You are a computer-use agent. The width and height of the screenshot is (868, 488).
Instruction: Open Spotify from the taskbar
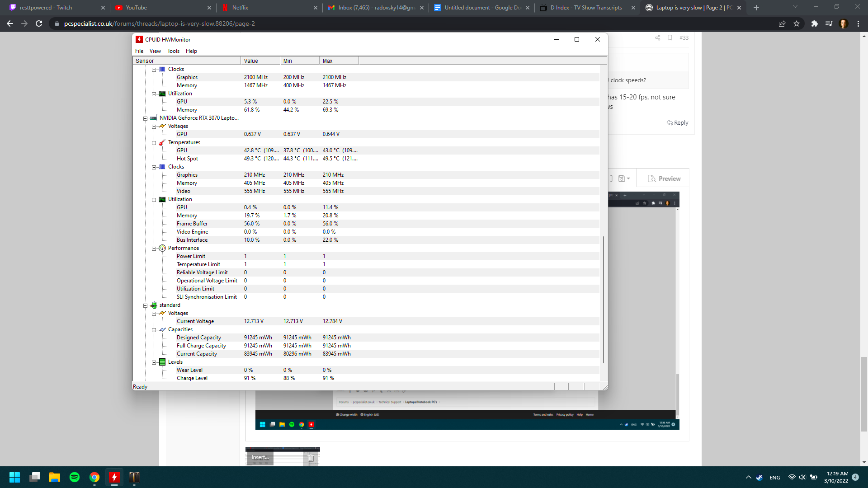[x=75, y=477]
